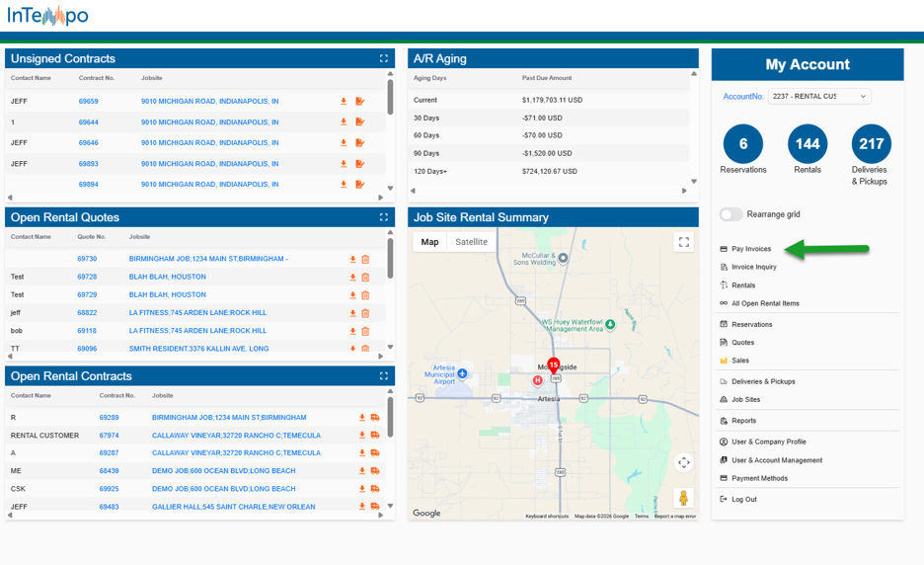Click truck icon for contract 68439
Viewport: 924px width, 565px height.
375,470
